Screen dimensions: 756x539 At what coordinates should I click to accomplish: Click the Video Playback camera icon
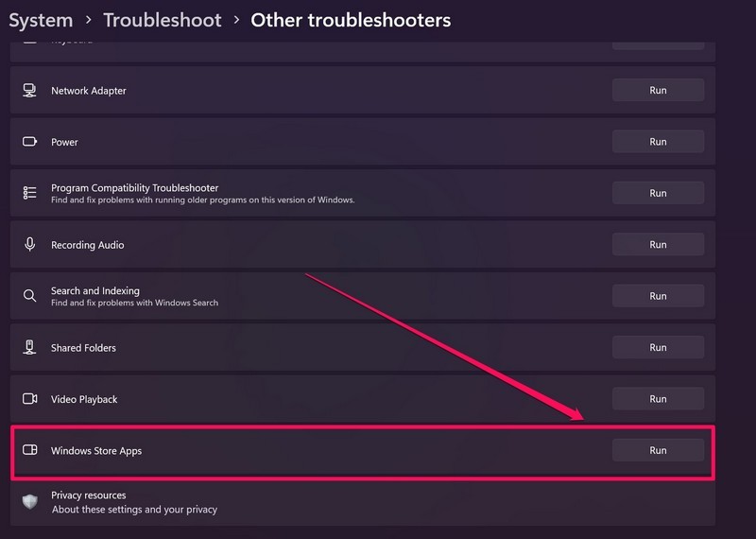pos(29,399)
